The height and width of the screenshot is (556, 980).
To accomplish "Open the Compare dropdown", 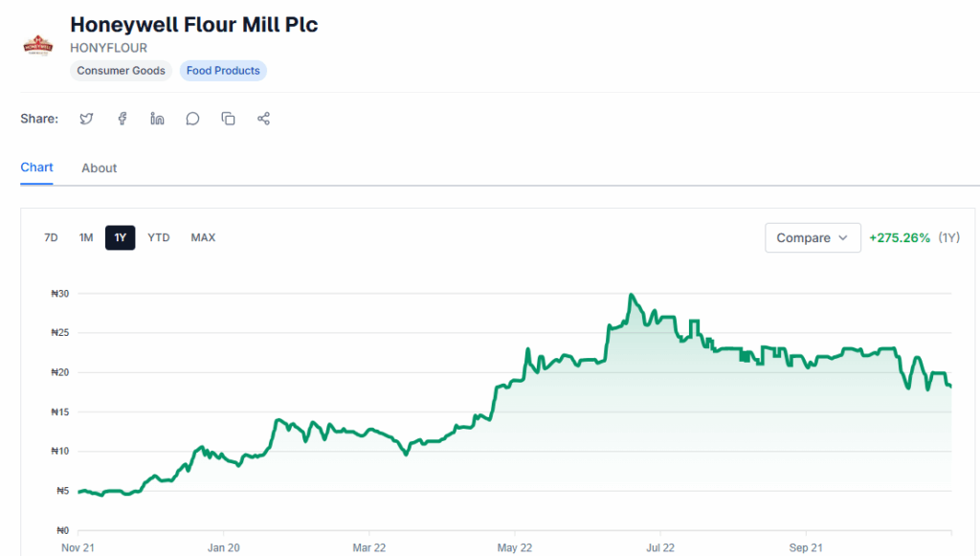I will [x=813, y=238].
